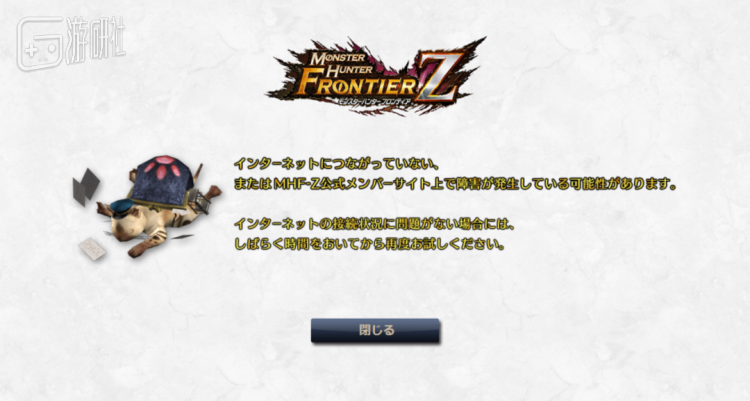750x401 pixels.
Task: Select the しばらく時間をおいてから text line
Action: 369,244
